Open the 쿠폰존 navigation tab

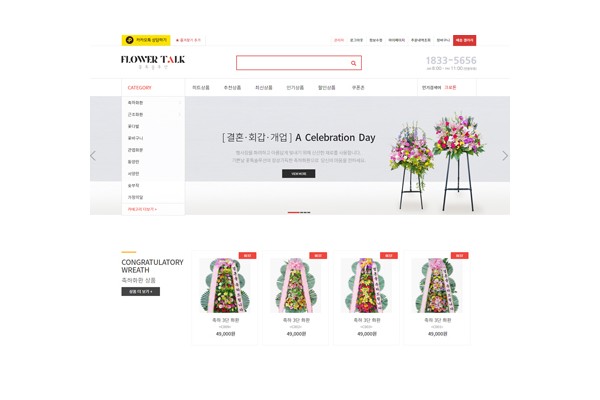[x=358, y=88]
